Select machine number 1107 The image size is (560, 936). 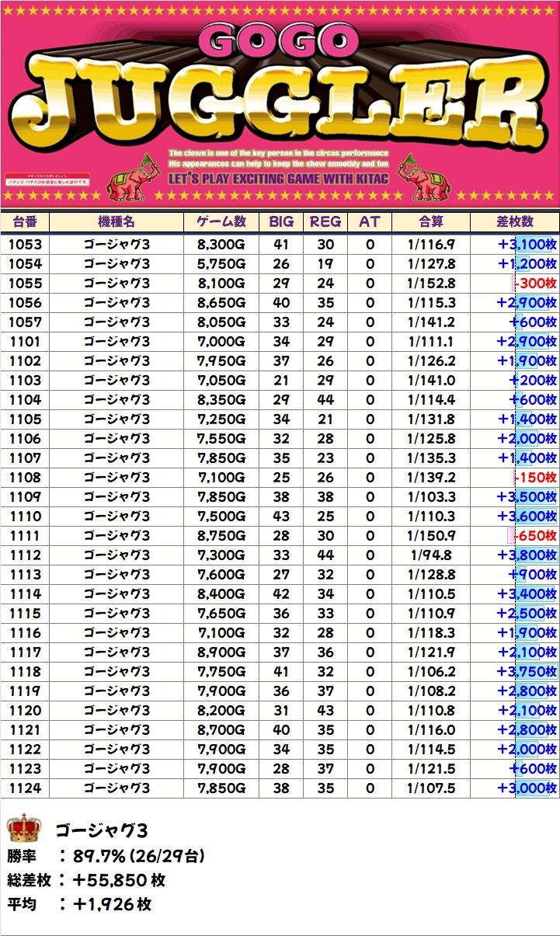coord(25,458)
